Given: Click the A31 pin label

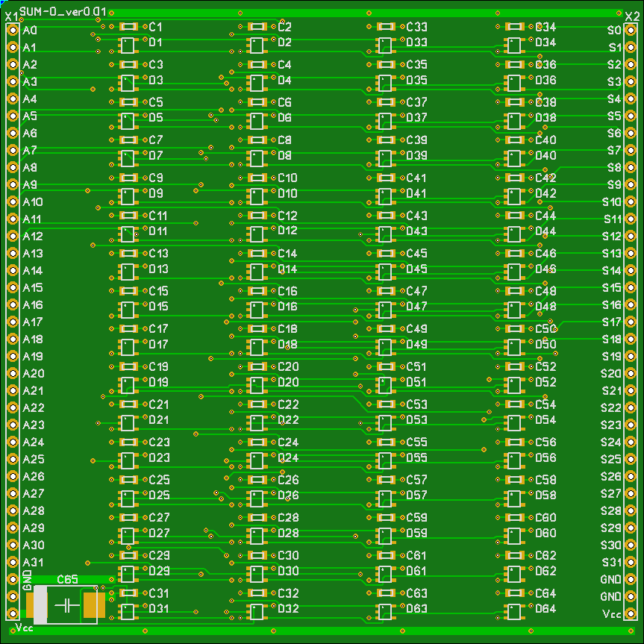Looking at the screenshot, I should [x=33, y=562].
